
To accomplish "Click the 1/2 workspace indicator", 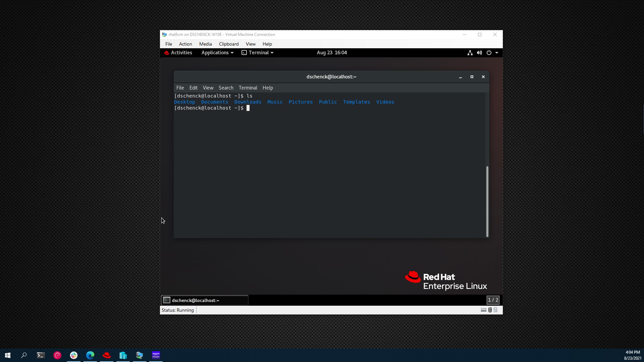I will [x=493, y=300].
